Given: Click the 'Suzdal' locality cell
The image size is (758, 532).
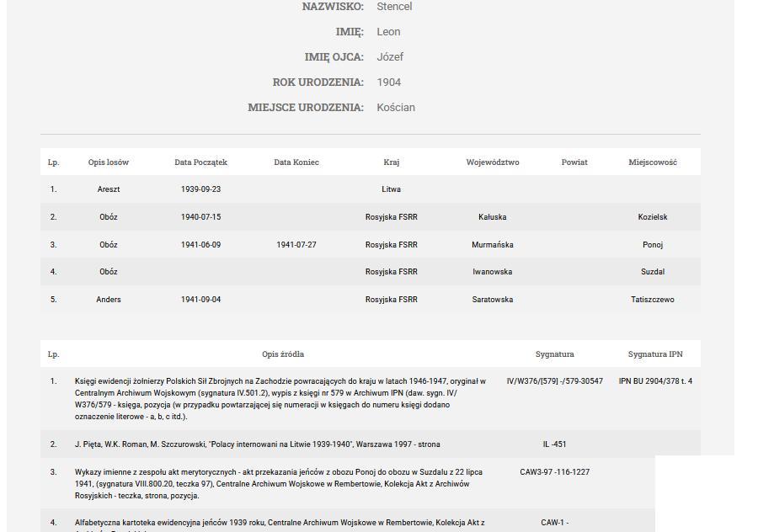Looking at the screenshot, I should pos(653,272).
